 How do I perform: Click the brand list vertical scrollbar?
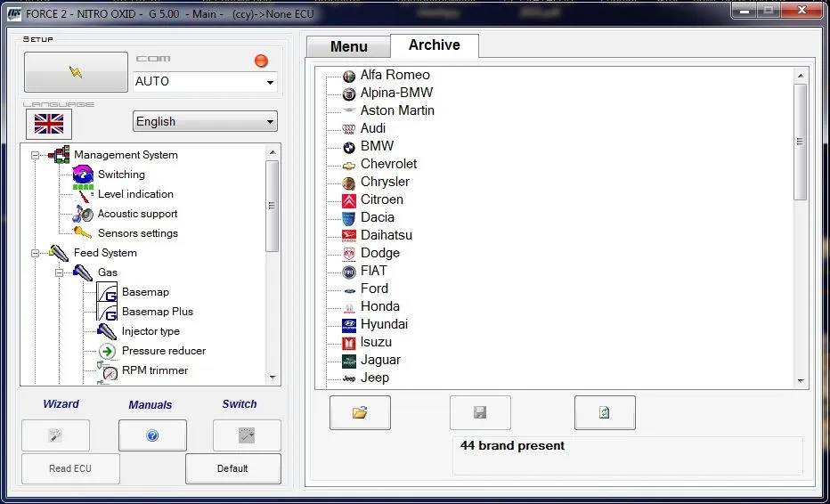click(x=800, y=142)
